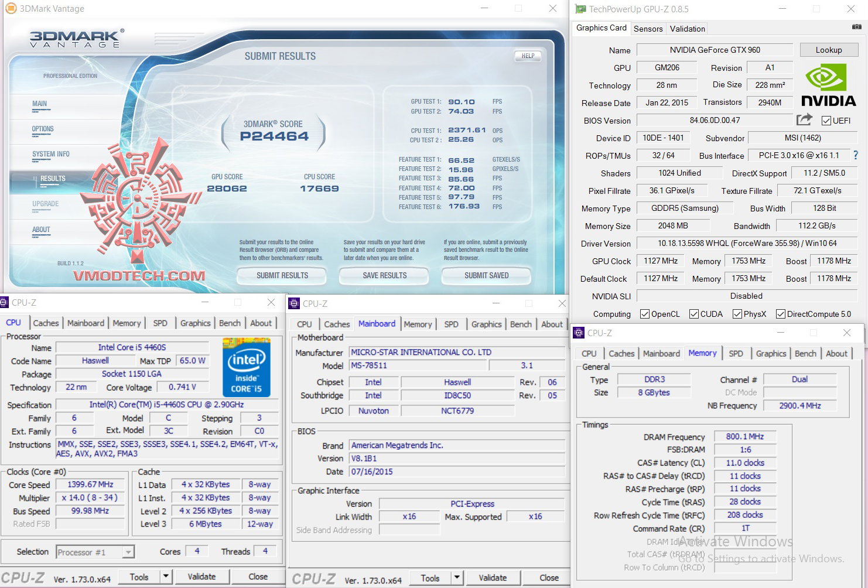868x588 pixels.
Task: Click the Tools button in the CPU-Z mainboard window
Action: click(x=430, y=578)
